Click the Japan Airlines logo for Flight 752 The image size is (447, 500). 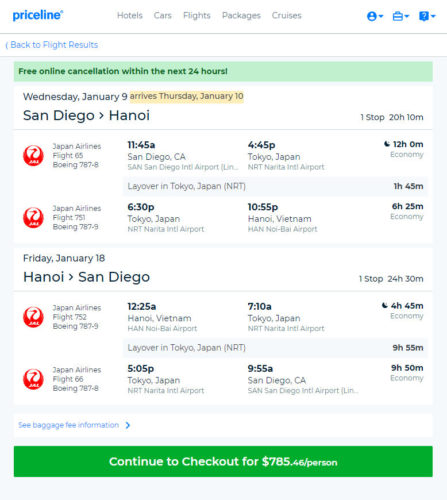pos(33,317)
